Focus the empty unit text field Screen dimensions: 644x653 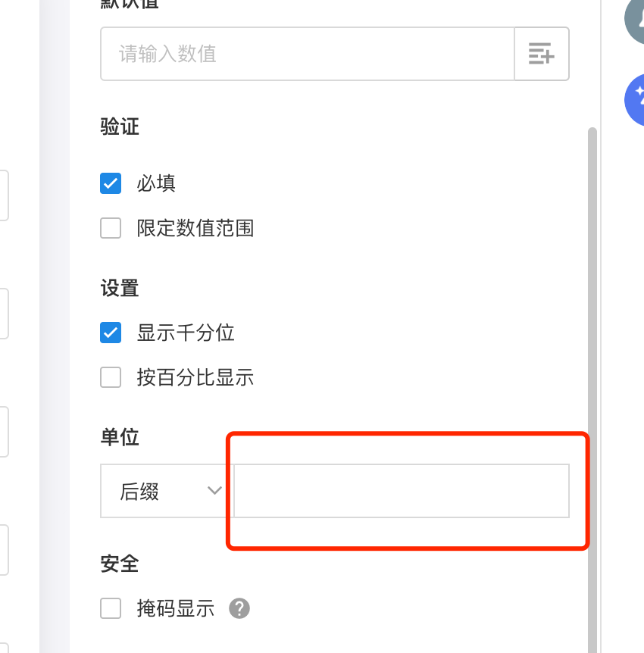(x=402, y=491)
